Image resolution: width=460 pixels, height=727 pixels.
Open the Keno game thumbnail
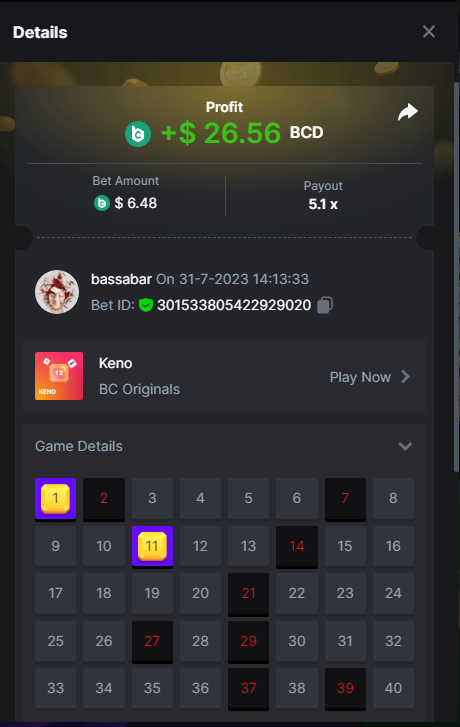[x=59, y=376]
